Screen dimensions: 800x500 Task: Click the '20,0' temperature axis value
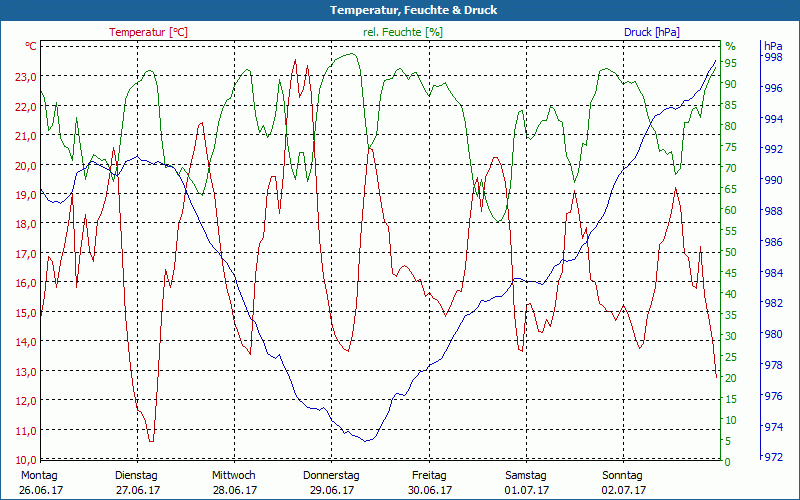27,165
